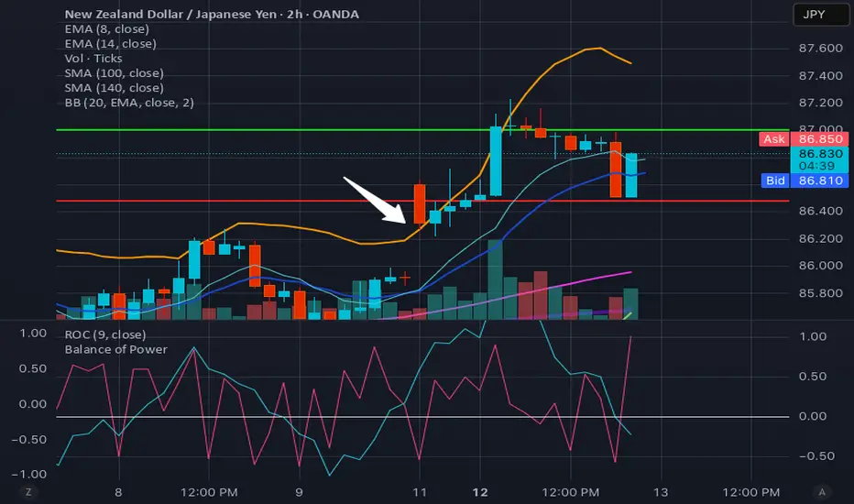The height and width of the screenshot is (504, 854).
Task: Select the Vol · Ticks indicator label
Action: coord(93,59)
